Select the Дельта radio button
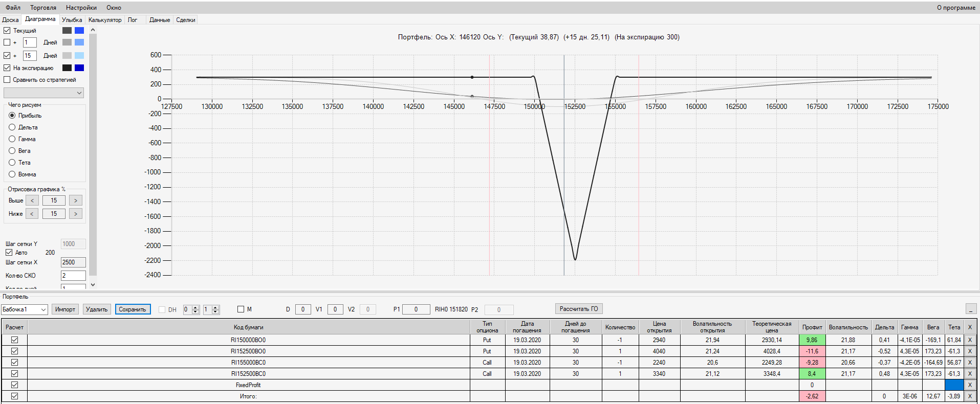Viewport: 980px width, 404px height. (12, 127)
